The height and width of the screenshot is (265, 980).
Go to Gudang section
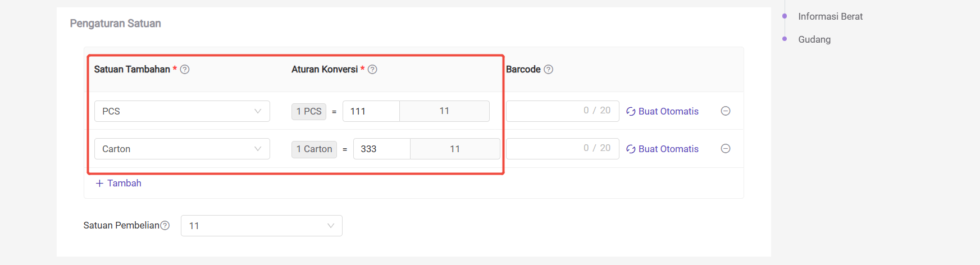[814, 39]
